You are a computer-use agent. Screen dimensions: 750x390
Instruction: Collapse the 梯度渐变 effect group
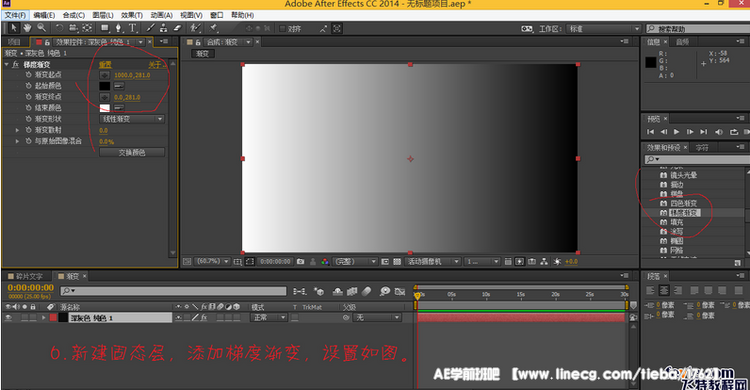tap(7, 64)
